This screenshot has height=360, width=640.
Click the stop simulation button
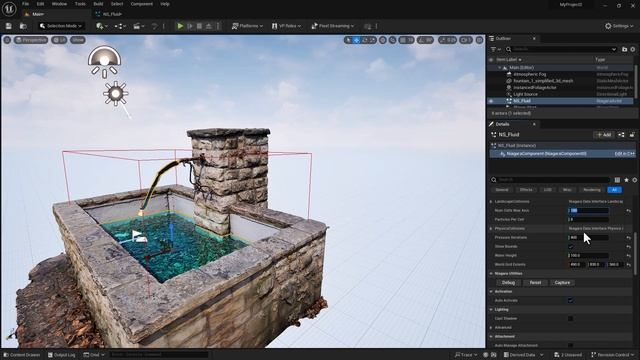[x=199, y=26]
